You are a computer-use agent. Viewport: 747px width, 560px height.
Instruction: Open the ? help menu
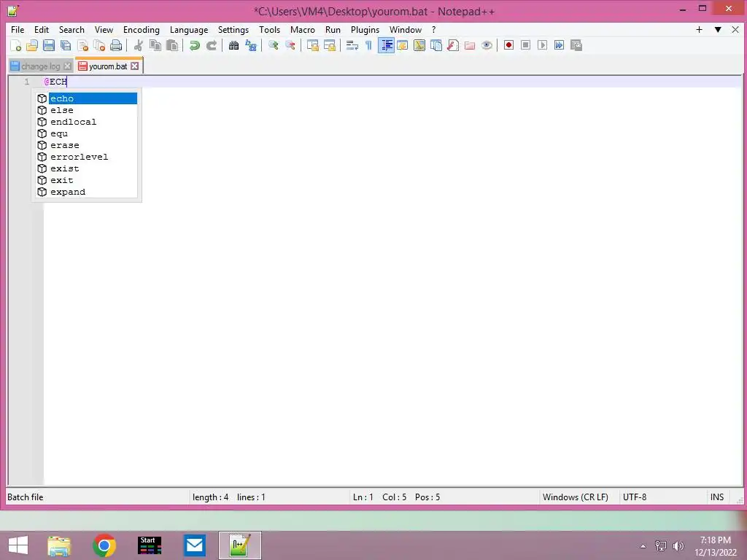[x=433, y=29]
